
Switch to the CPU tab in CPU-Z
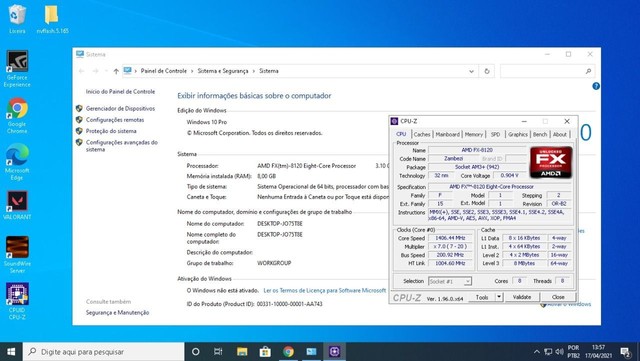pos(401,134)
